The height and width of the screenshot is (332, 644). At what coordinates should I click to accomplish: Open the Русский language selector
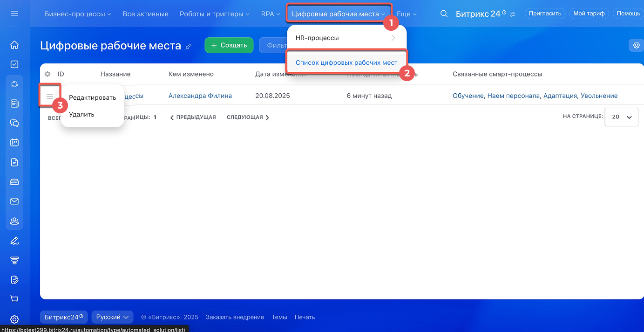tap(112, 317)
